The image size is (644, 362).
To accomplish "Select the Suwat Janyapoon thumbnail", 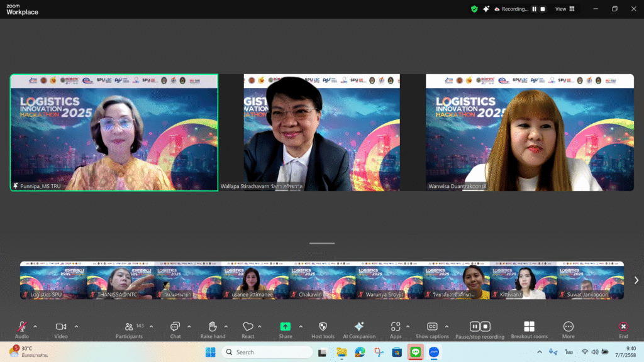I will (x=590, y=280).
